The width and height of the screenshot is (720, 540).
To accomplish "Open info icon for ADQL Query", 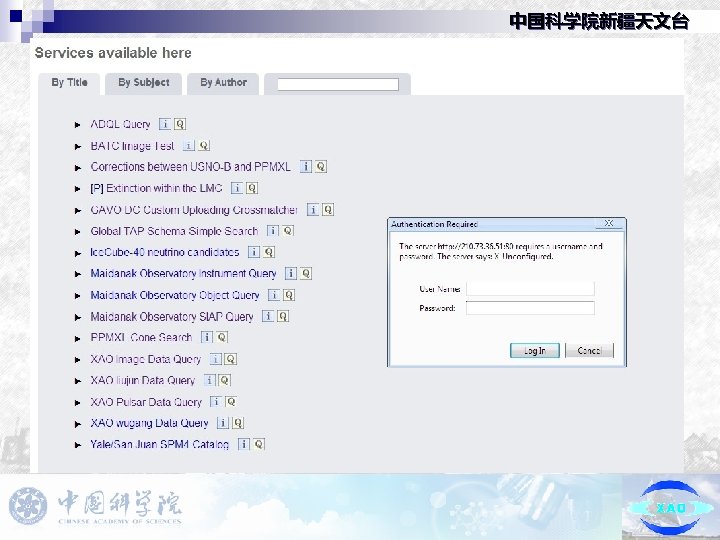I will pyautogui.click(x=165, y=124).
